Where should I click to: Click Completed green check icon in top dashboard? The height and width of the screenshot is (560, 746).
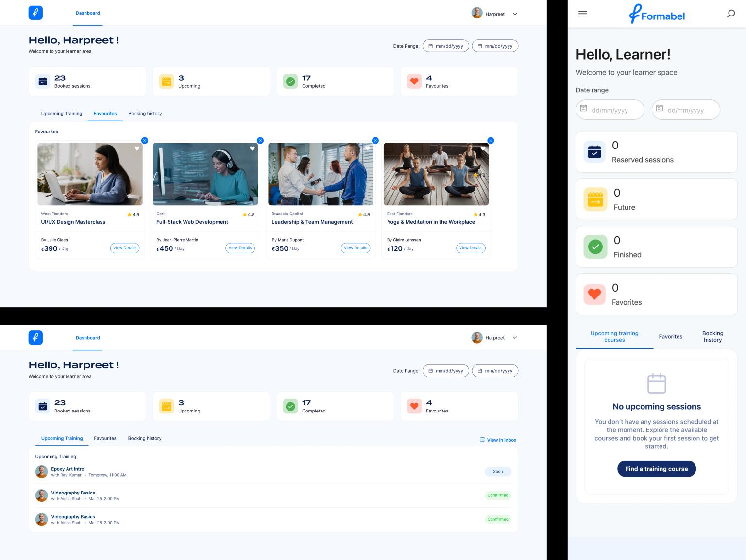290,82
